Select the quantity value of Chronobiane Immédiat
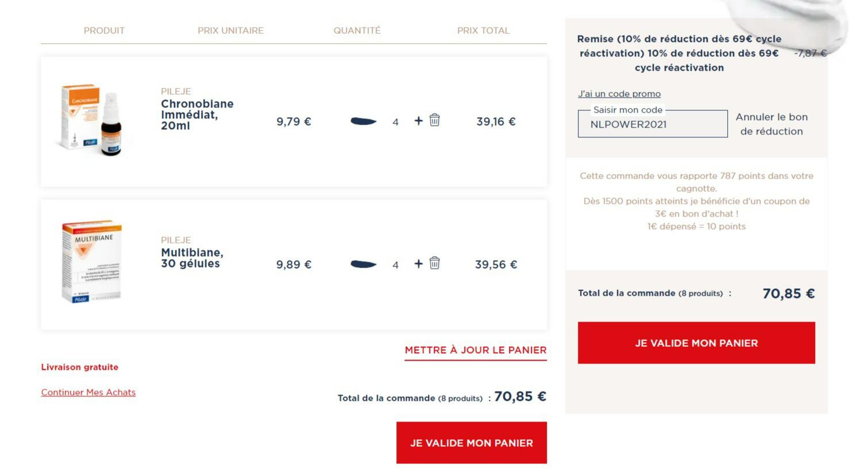The image size is (868, 476). (x=395, y=122)
